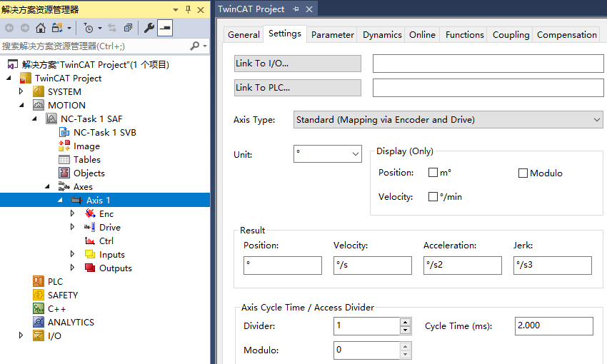Select the ANALYTICS node icon

tap(39, 322)
